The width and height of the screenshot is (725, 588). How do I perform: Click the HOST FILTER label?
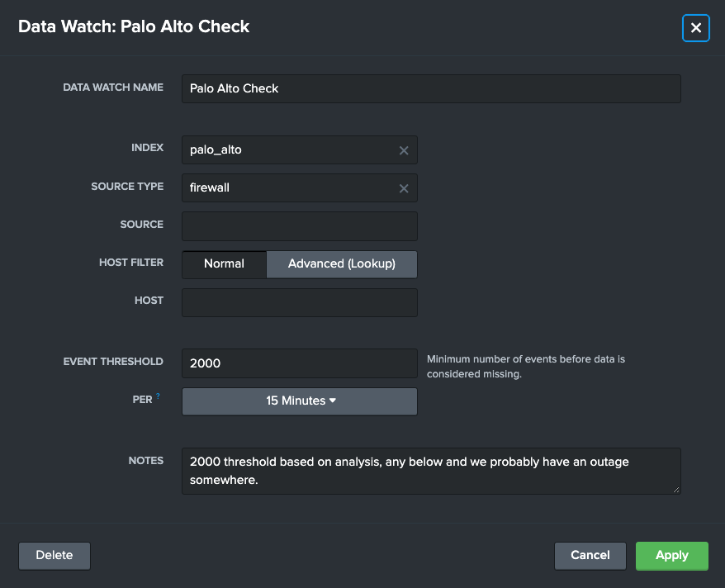[x=130, y=263]
